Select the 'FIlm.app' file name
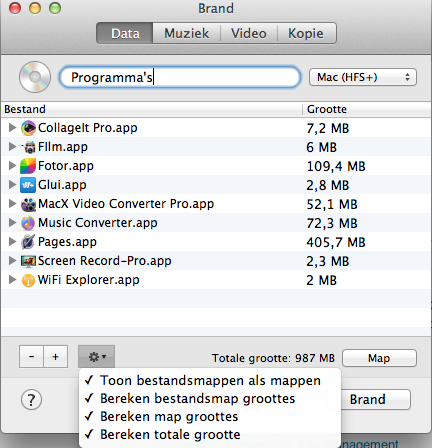 point(63,147)
